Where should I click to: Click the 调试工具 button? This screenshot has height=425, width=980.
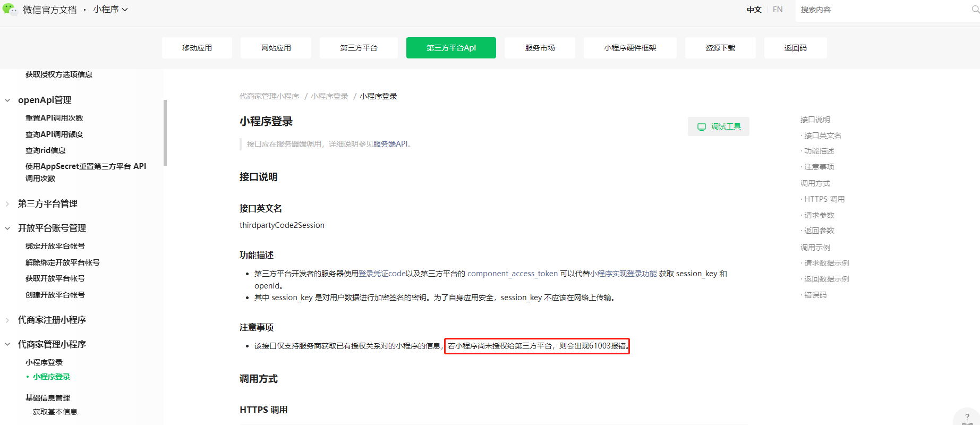(719, 126)
